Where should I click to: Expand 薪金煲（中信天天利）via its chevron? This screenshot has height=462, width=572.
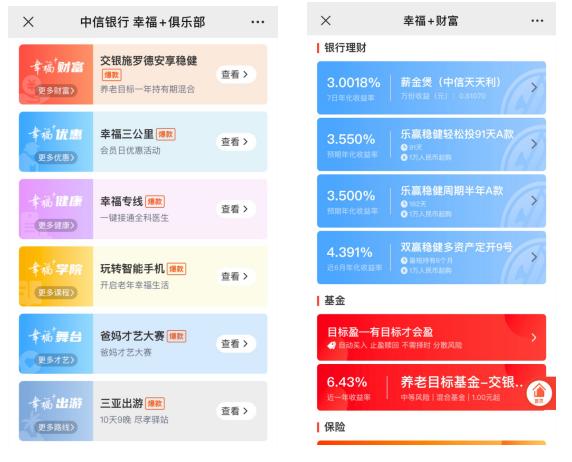point(534,88)
